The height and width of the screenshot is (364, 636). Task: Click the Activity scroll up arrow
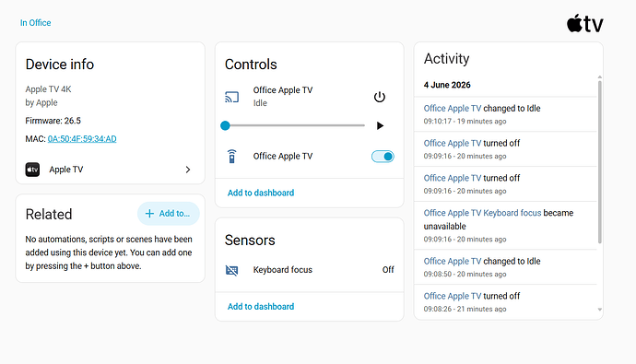pos(600,76)
